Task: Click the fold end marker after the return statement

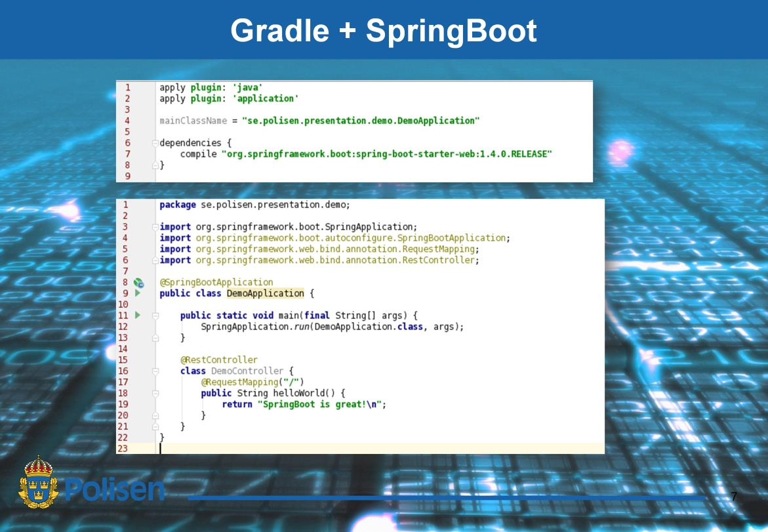Action: 155,415
